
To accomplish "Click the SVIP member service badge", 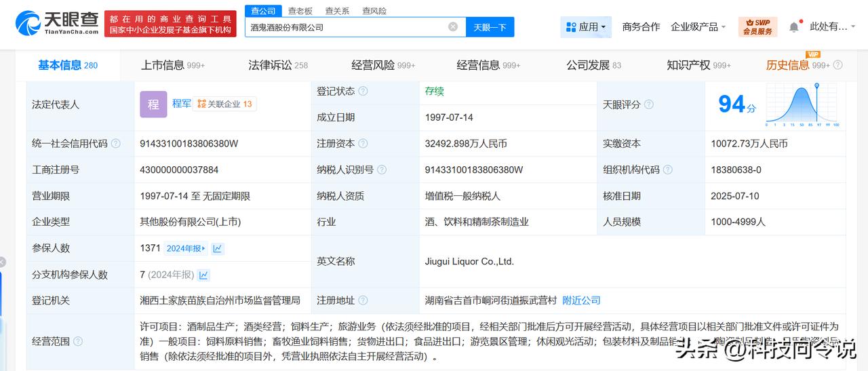I will click(757, 27).
